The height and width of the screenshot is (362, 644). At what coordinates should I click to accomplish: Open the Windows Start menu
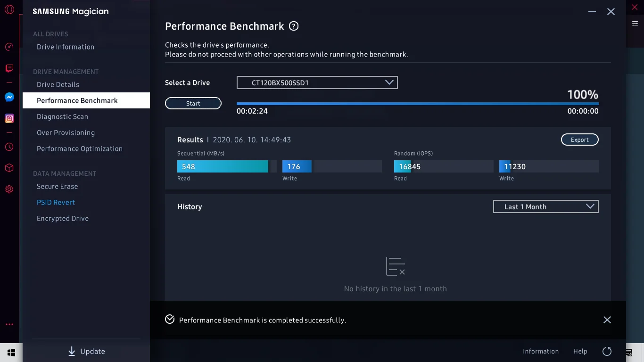coord(11,352)
